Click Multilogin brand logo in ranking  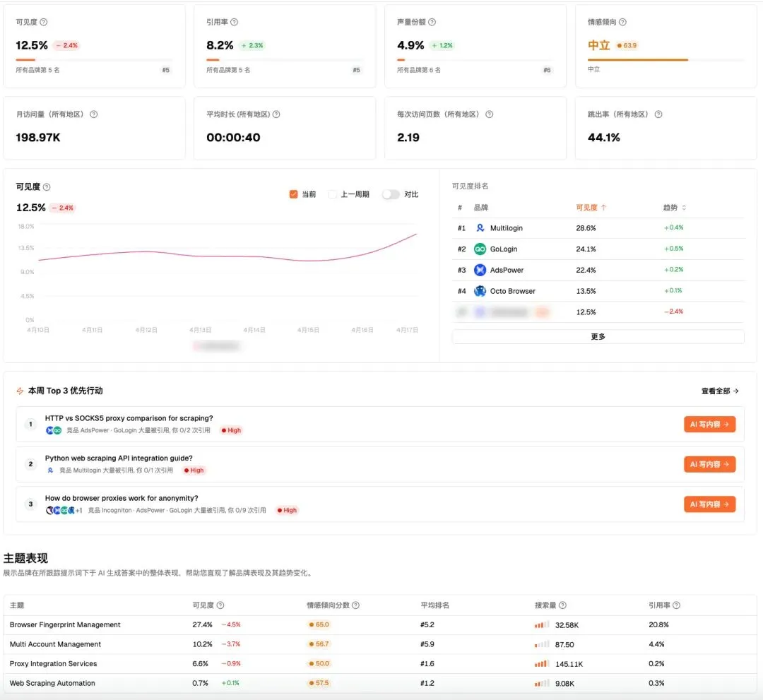480,227
